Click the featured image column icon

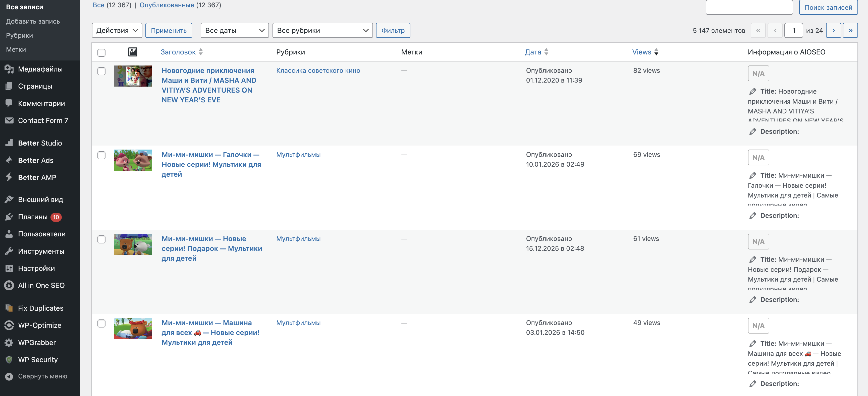133,52
